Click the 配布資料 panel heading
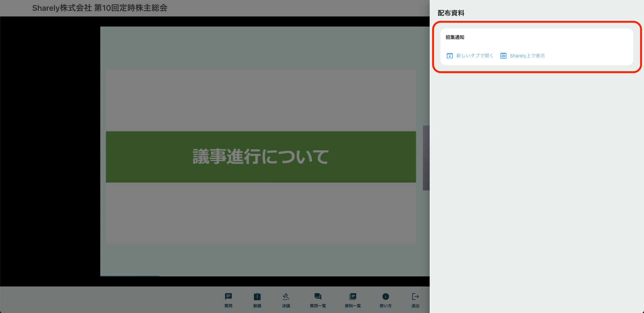The image size is (644, 313). pos(451,13)
